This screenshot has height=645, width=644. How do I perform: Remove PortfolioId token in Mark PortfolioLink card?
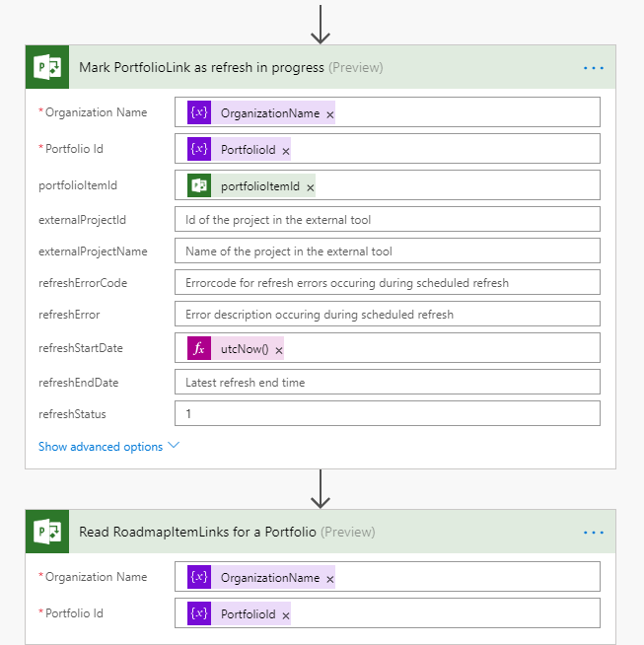click(x=286, y=151)
